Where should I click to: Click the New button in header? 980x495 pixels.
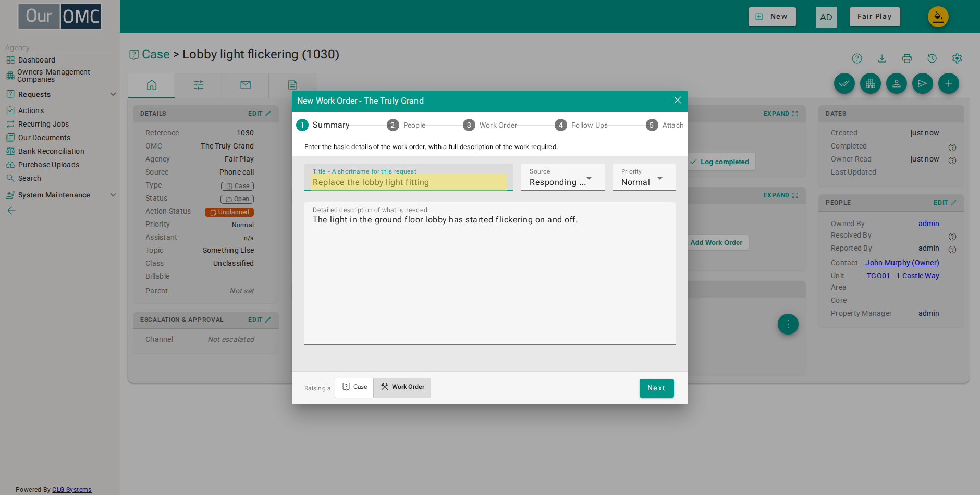pos(772,17)
